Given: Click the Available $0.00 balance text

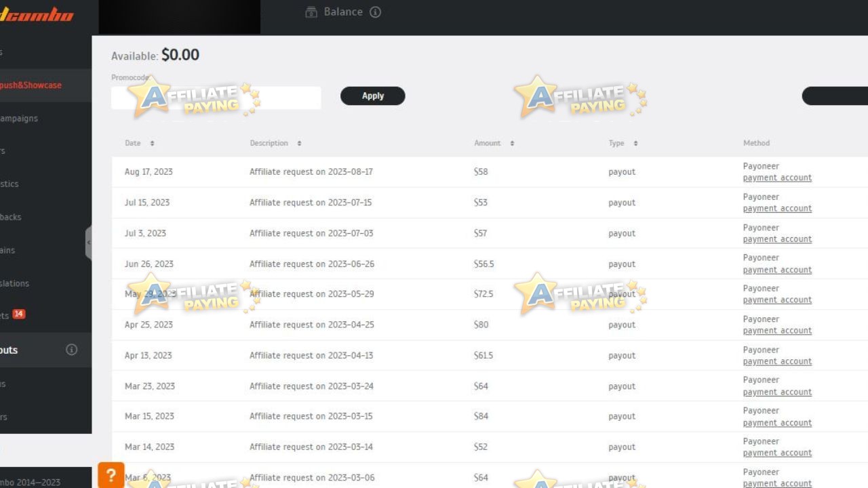Looking at the screenshot, I should tap(155, 56).
